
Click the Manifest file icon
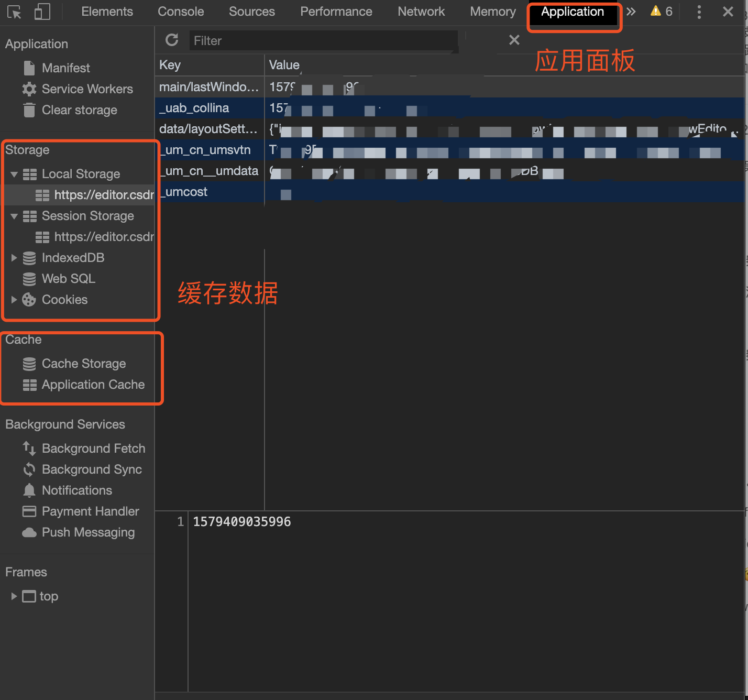(29, 68)
